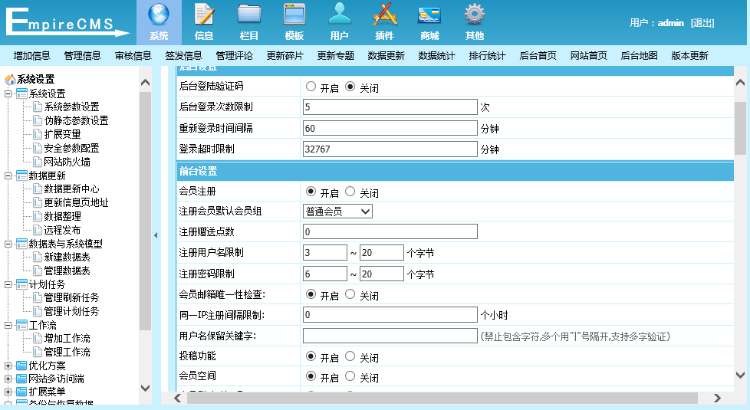Open 管理评论 in the submenu bar
The image size is (750, 410).
pos(234,56)
